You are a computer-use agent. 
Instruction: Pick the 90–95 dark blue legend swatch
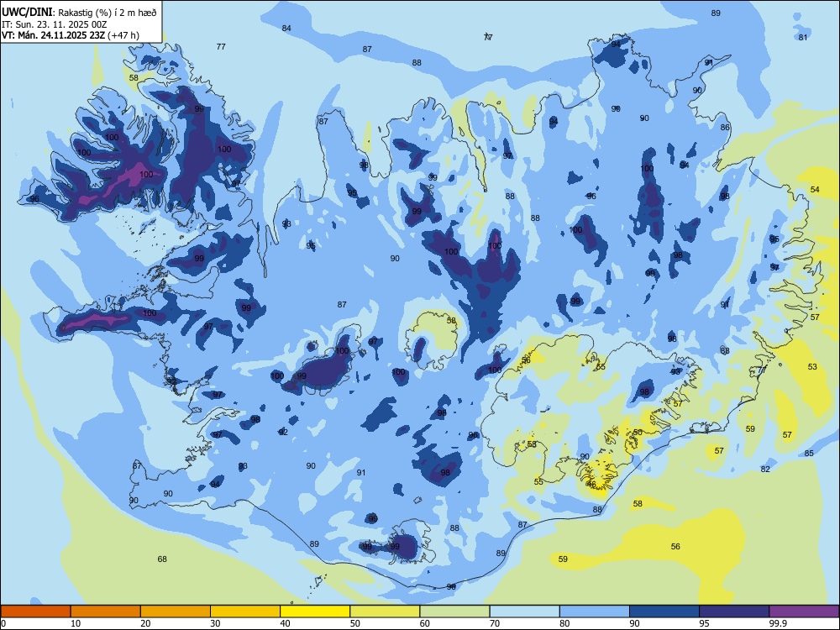pos(664,612)
